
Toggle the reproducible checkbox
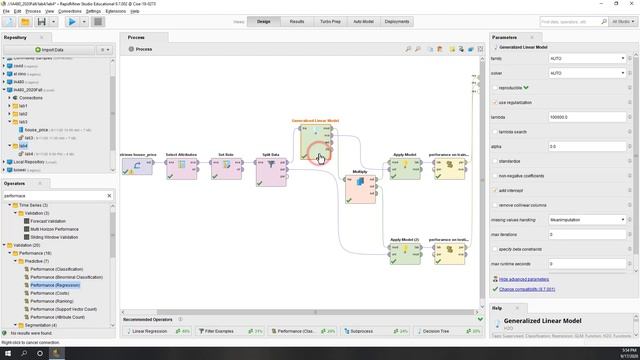pyautogui.click(x=495, y=88)
